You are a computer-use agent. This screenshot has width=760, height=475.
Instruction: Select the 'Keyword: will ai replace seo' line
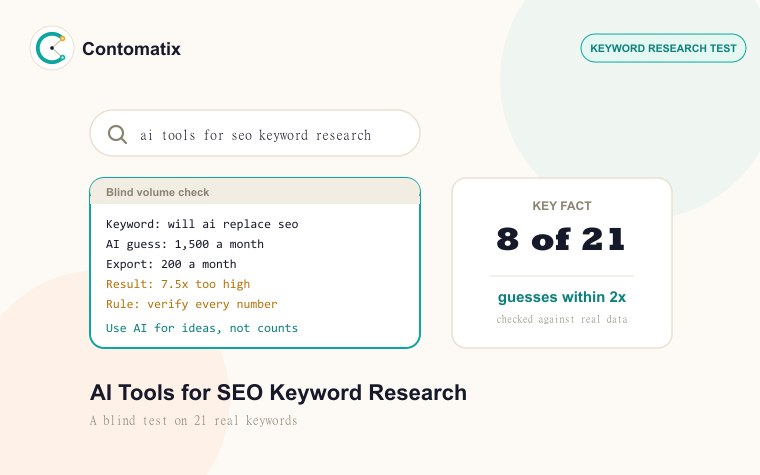point(202,224)
